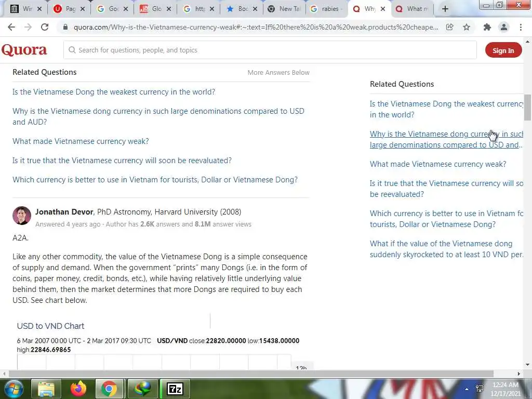This screenshot has height=399, width=532.
Task: Open Jonathan Devor's profile picture
Action: 22,216
